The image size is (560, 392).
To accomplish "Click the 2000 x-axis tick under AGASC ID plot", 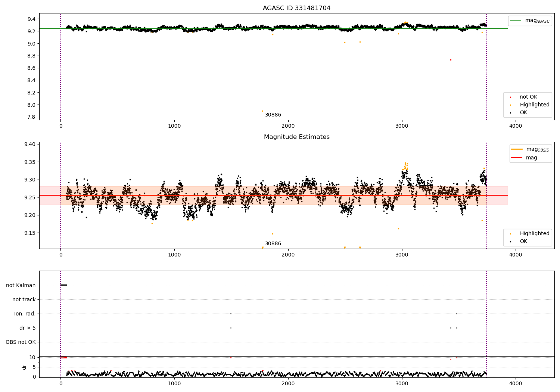I will pos(288,126).
